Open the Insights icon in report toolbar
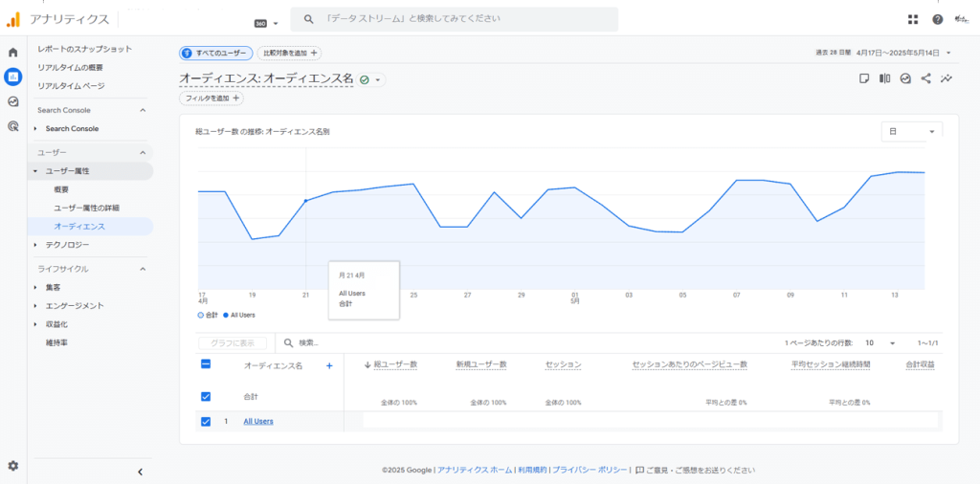The height and width of the screenshot is (484, 980). pyautogui.click(x=905, y=78)
